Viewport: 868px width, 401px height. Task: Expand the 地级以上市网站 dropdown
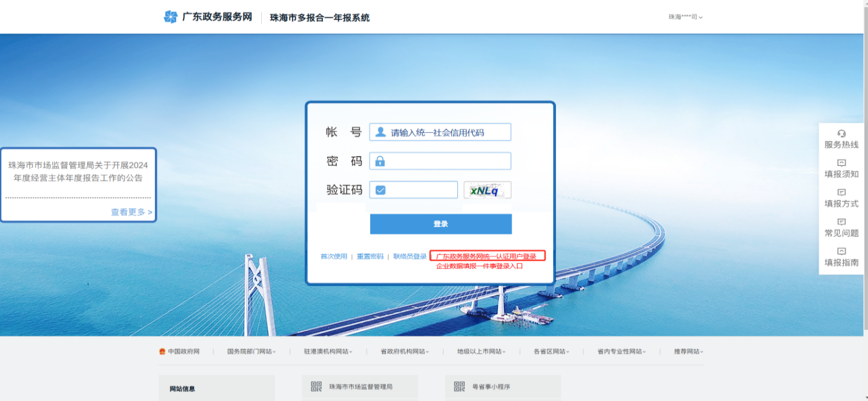tap(481, 352)
